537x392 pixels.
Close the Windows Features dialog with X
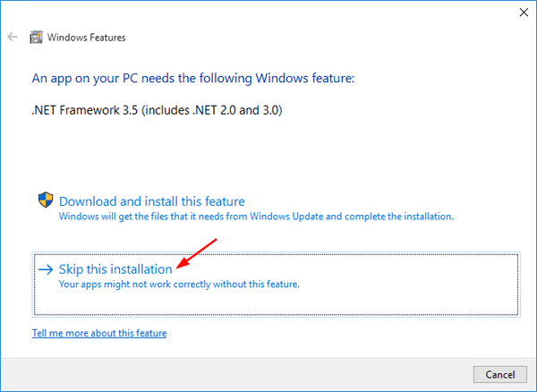pyautogui.click(x=523, y=13)
